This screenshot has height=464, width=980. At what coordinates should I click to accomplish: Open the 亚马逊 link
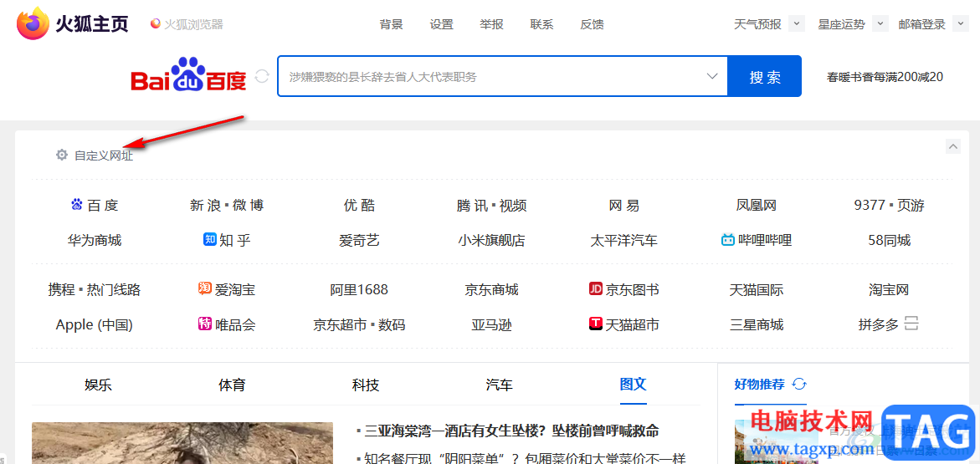[491, 324]
